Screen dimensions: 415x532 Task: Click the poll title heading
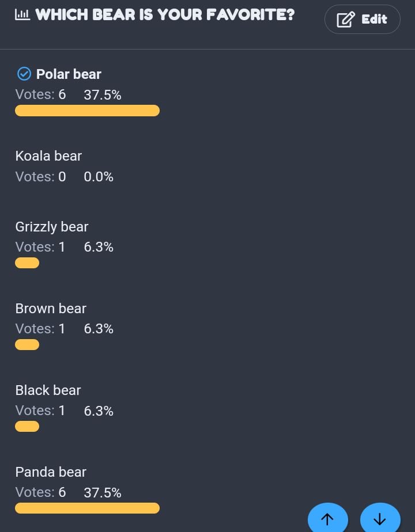pyautogui.click(x=165, y=14)
